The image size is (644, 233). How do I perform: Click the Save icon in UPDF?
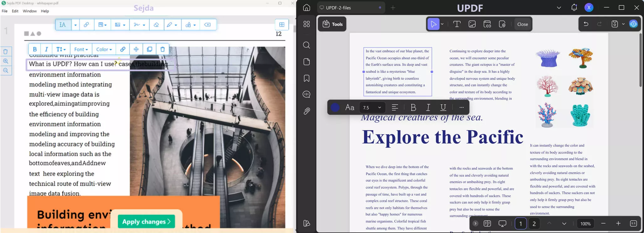coord(615,24)
